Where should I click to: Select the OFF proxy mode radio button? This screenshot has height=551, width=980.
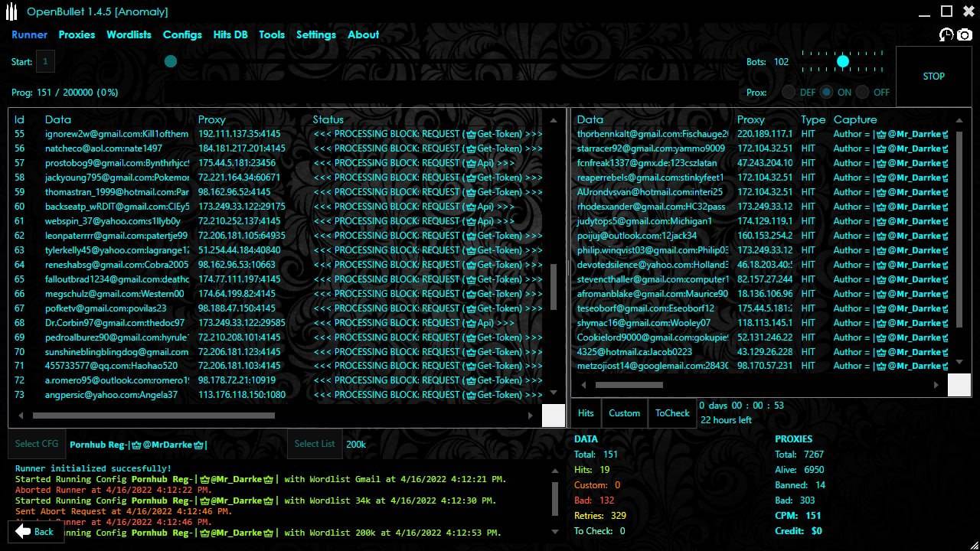coord(862,92)
